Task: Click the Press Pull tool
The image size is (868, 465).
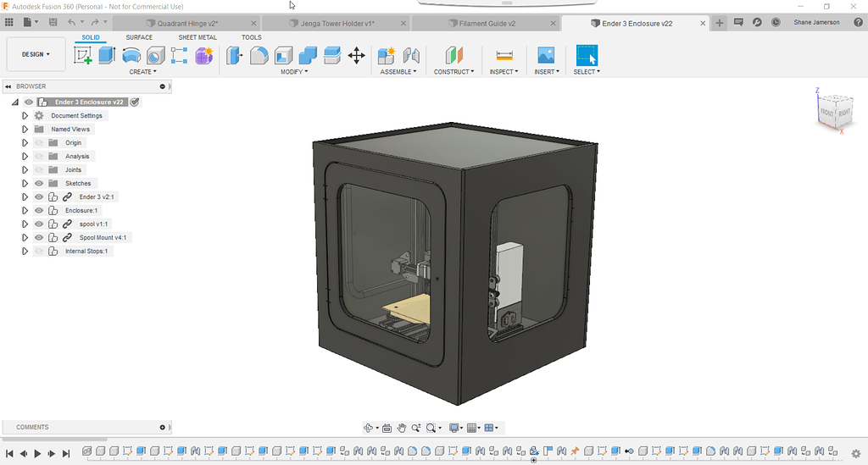Action: coord(233,56)
